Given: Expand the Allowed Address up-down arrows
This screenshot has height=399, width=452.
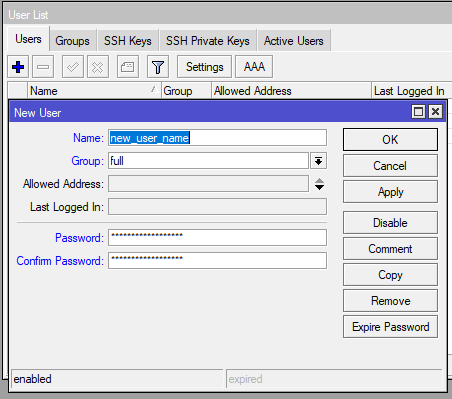Looking at the screenshot, I should coord(319,184).
